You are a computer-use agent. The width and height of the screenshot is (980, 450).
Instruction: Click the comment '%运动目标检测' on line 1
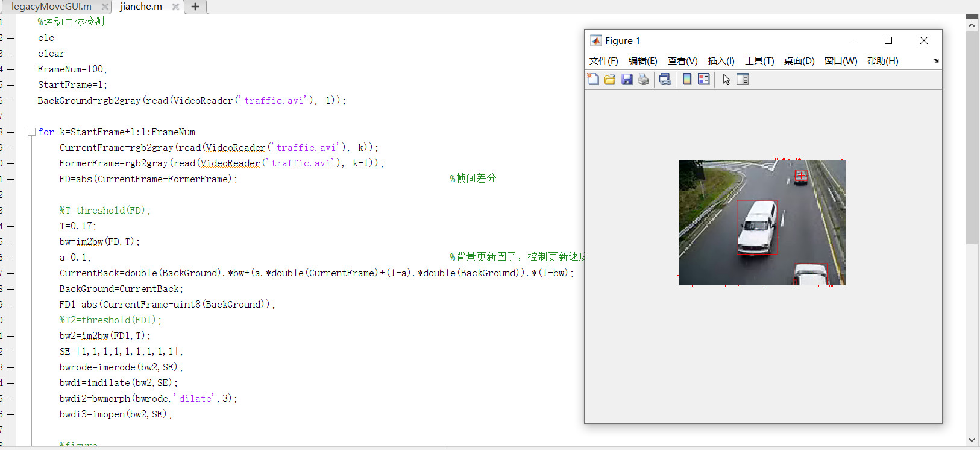click(x=71, y=22)
